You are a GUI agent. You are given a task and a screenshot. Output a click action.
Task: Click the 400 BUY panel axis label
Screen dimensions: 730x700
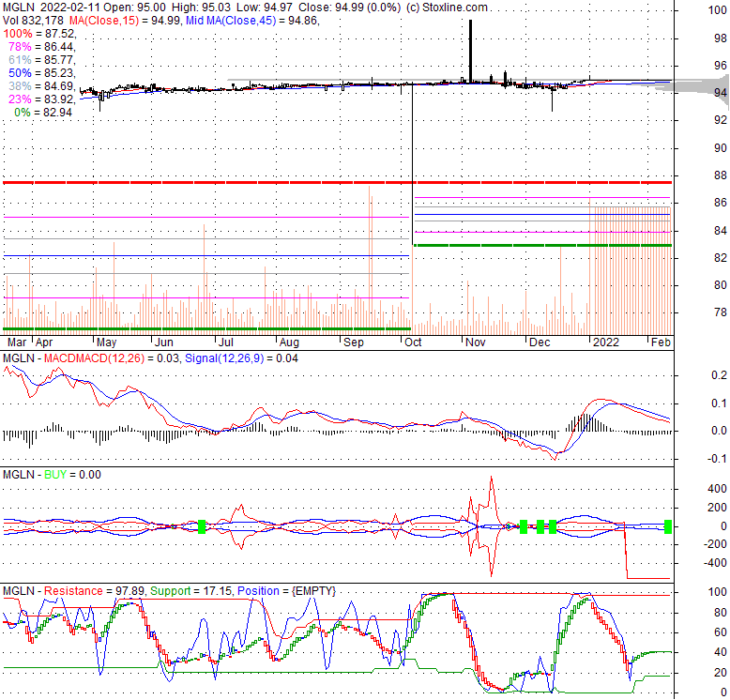717,488
